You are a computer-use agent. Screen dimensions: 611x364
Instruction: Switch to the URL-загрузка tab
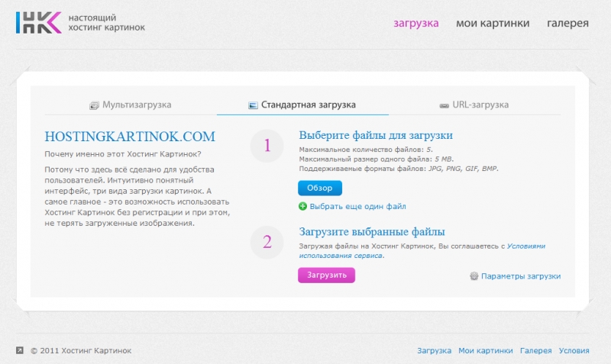pos(480,105)
